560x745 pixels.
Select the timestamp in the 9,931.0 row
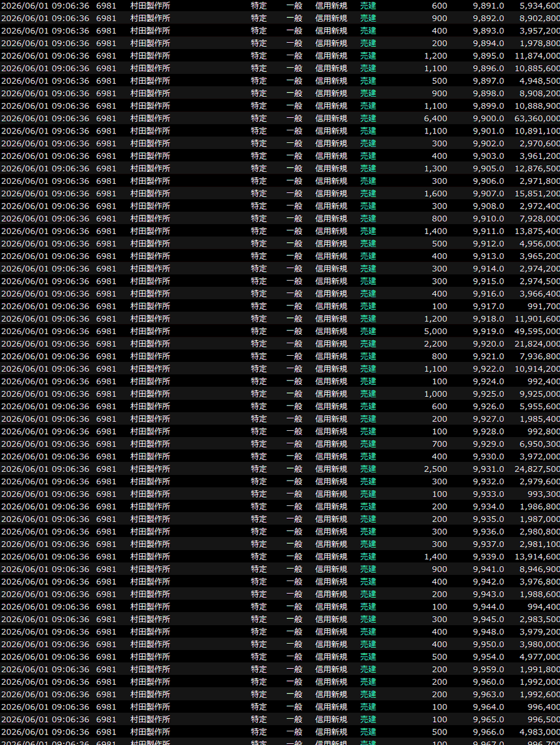[45, 469]
